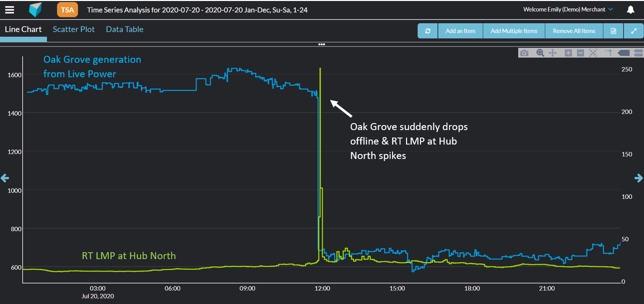
Task: Click the Zoom out minus icon
Action: click(580, 53)
